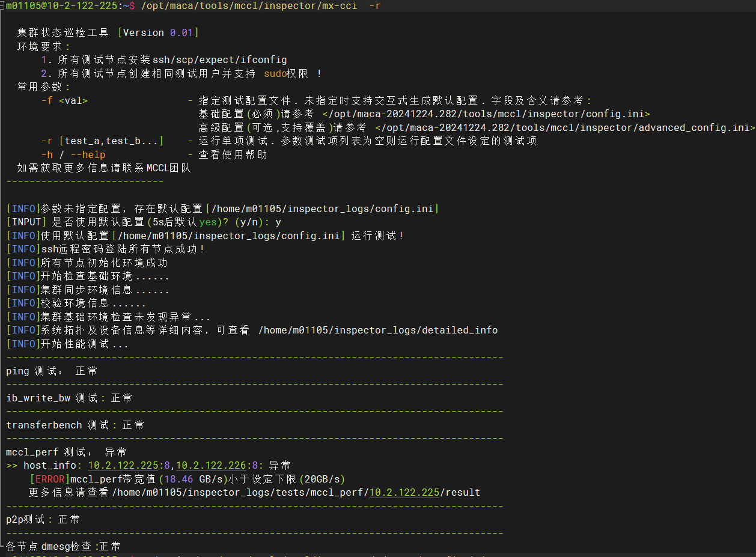Click the inspector_logs/detailed_info path
This screenshot has height=557, width=756.
click(378, 330)
